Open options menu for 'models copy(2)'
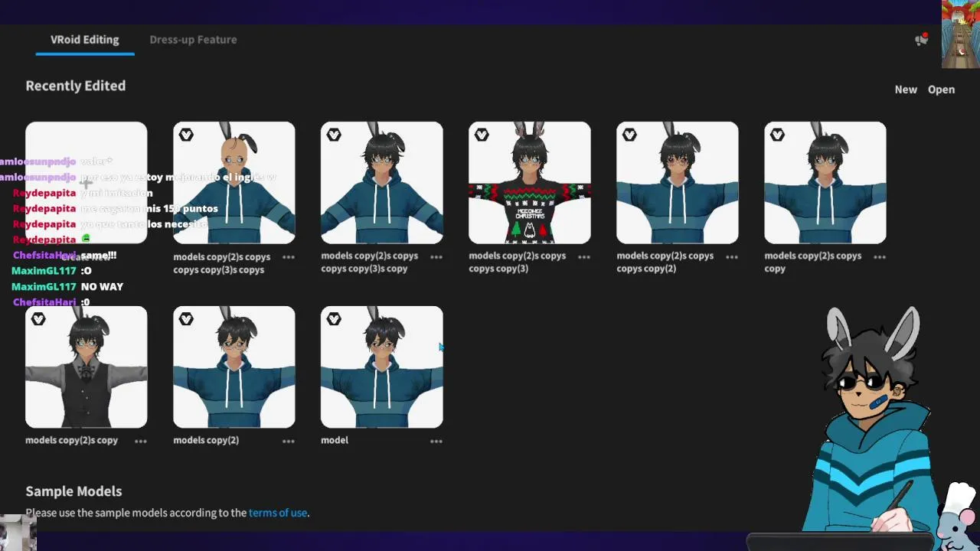The height and width of the screenshot is (551, 980). point(289,442)
